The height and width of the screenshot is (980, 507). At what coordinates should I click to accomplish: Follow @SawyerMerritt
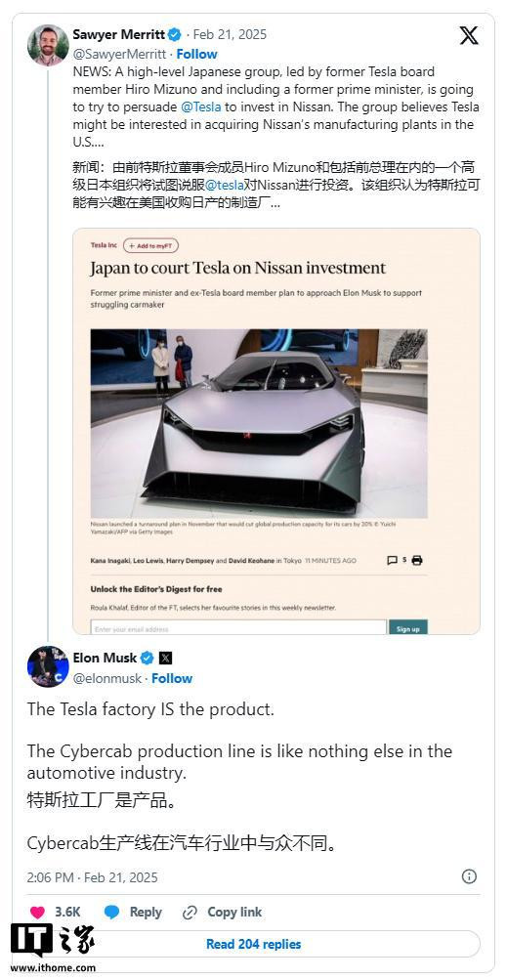click(197, 54)
